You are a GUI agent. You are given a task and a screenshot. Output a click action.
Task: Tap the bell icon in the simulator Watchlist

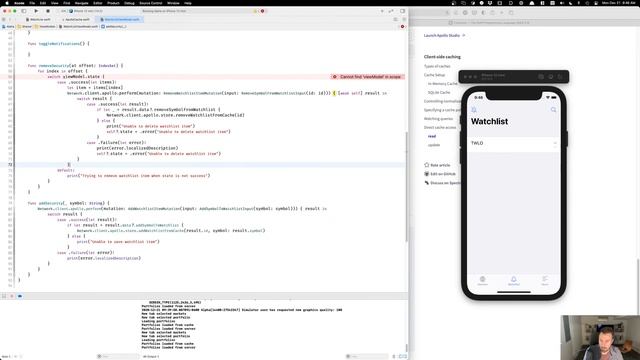click(474, 110)
